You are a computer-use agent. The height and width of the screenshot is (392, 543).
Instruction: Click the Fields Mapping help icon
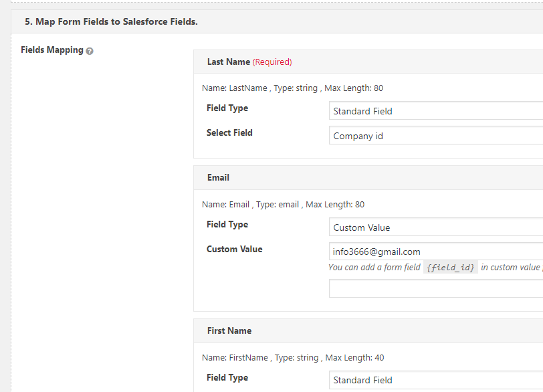click(90, 52)
